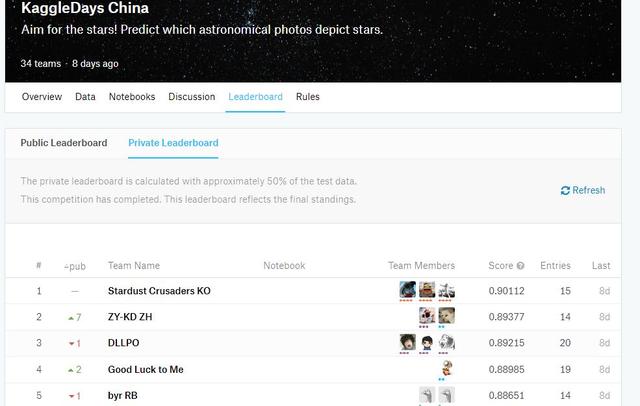640x406 pixels.
Task: Click entries count 20 for DLLPO
Action: point(565,343)
